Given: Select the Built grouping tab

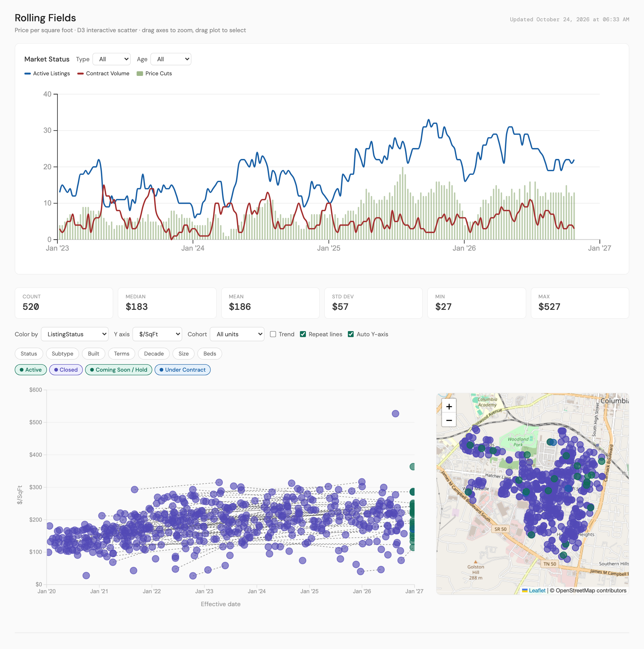Looking at the screenshot, I should click(x=93, y=354).
